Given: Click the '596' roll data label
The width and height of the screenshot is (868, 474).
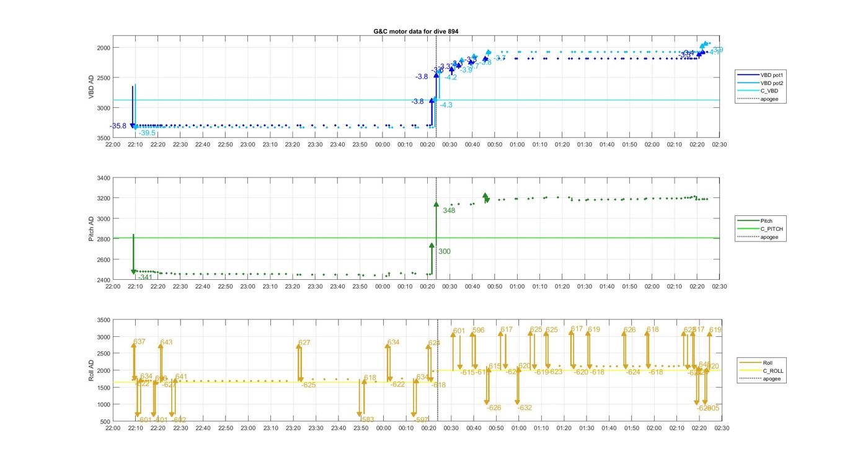Looking at the screenshot, I should (479, 330).
